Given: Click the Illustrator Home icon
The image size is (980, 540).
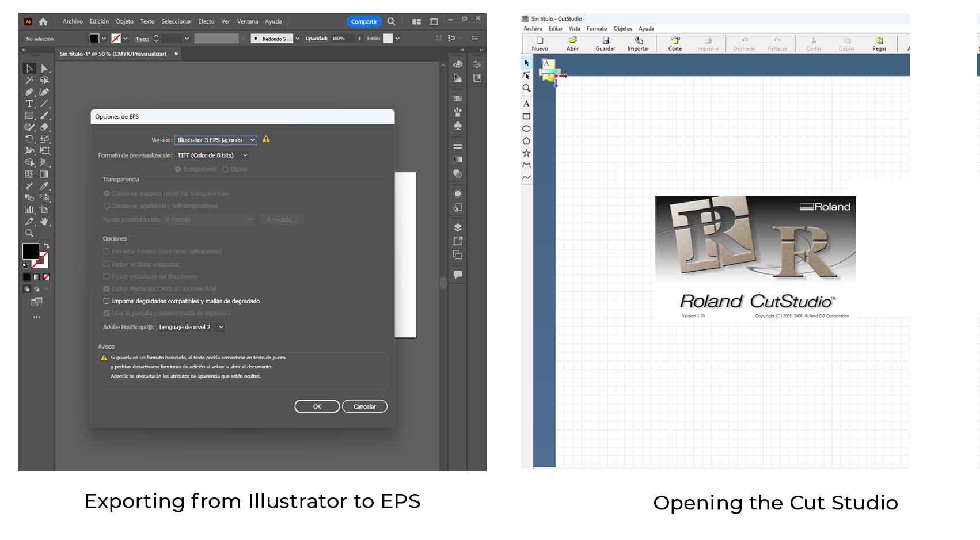Looking at the screenshot, I should (43, 21).
